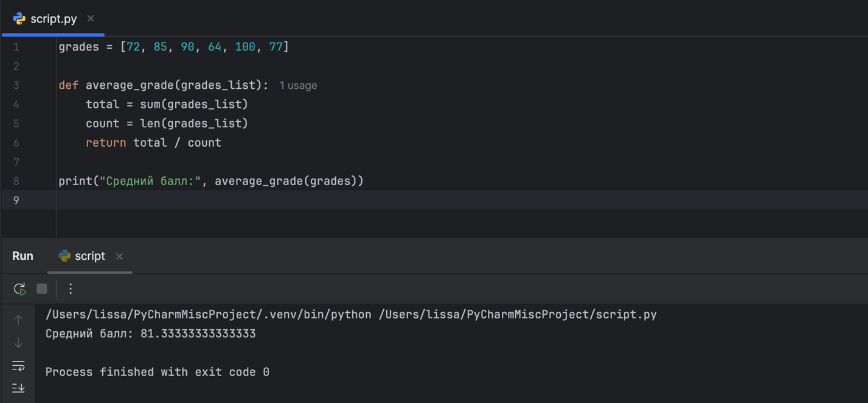The image size is (868, 403).
Task: Toggle soft-wrap in the console output
Action: (18, 366)
